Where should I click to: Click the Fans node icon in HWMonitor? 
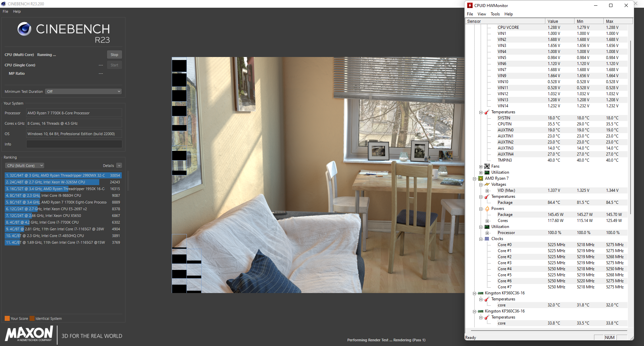coord(487,166)
